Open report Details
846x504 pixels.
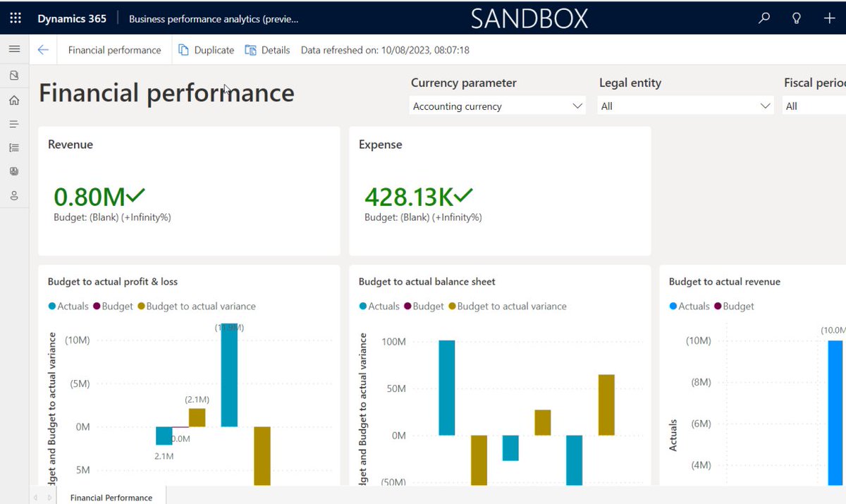[x=267, y=50]
